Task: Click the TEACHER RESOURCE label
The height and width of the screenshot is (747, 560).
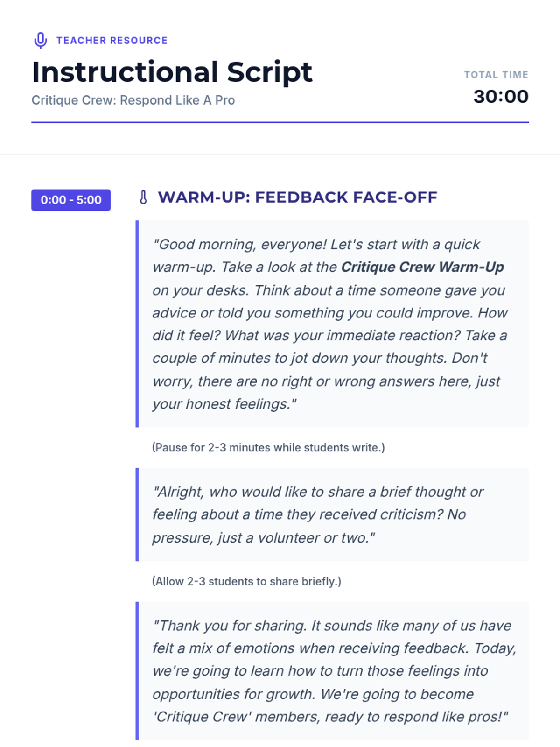Action: (112, 41)
